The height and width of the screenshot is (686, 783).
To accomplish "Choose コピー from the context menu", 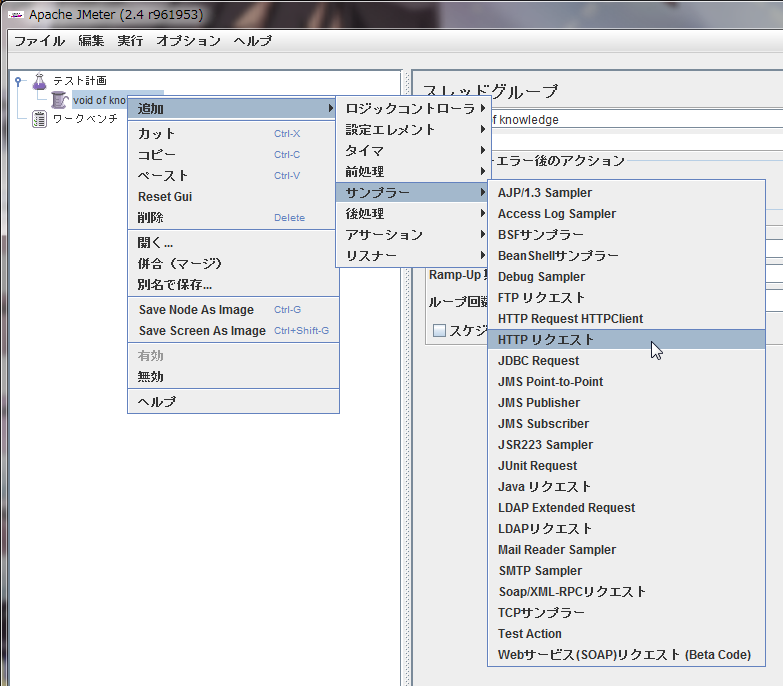I will (233, 155).
